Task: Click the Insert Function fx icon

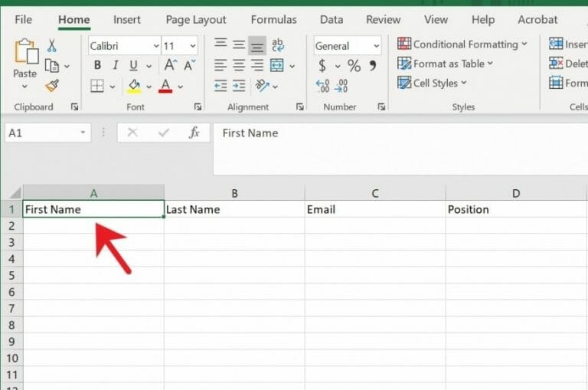Action: (x=194, y=133)
